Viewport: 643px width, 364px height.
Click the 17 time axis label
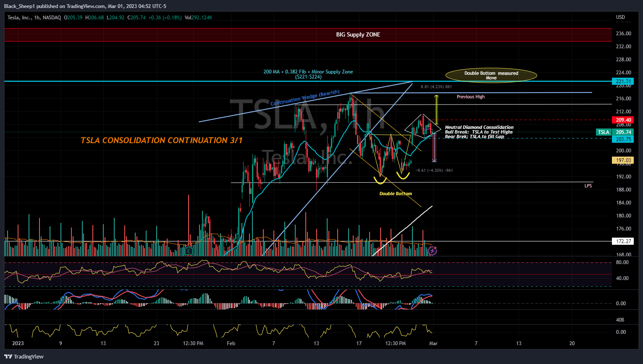[359, 343]
